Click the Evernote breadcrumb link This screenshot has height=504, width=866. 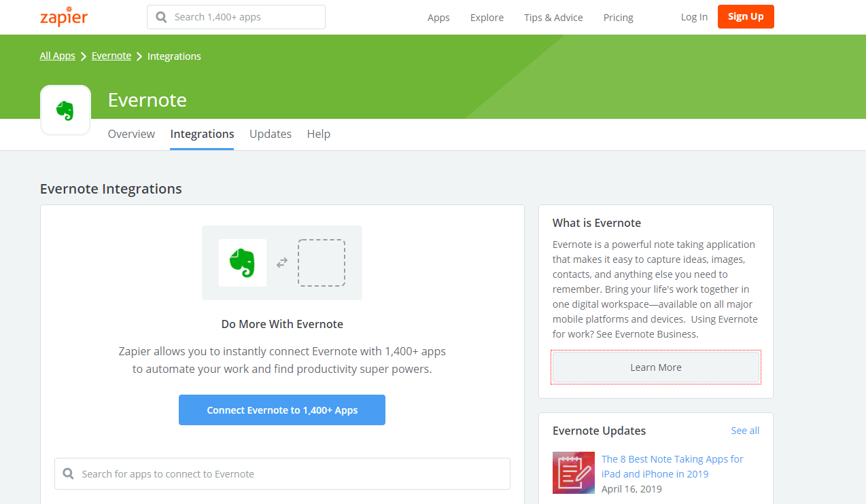tap(111, 56)
